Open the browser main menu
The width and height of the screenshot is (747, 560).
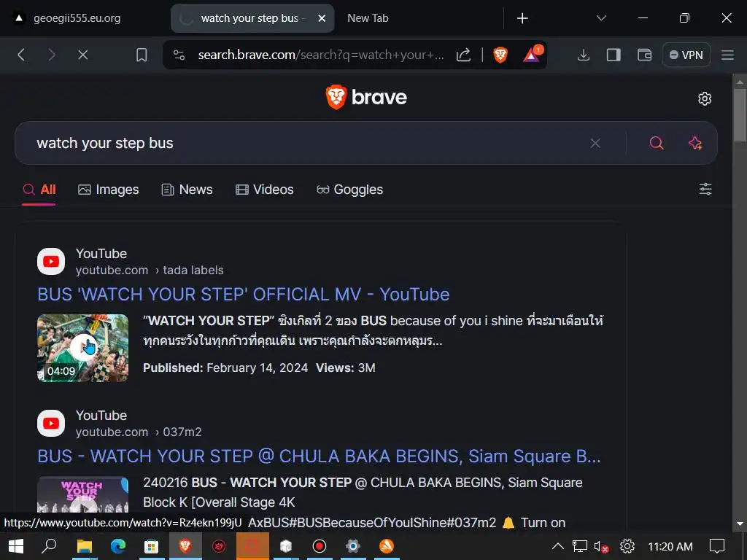coord(727,55)
